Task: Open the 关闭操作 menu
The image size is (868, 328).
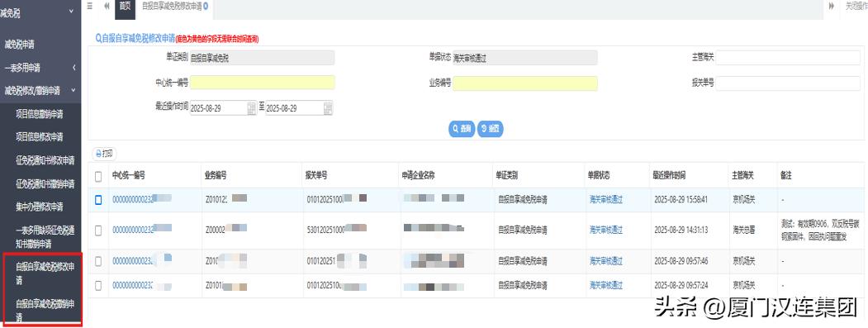Action: [x=857, y=6]
